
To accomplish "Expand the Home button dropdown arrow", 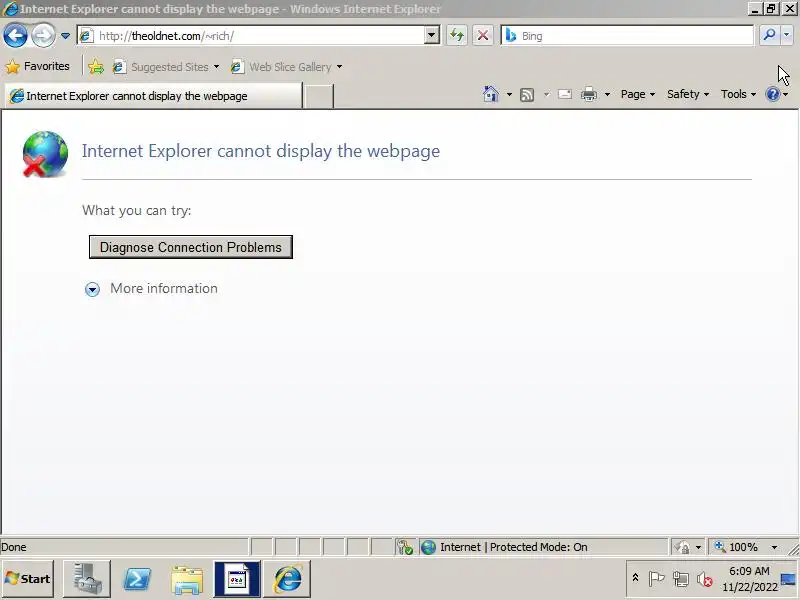I will coord(509,94).
